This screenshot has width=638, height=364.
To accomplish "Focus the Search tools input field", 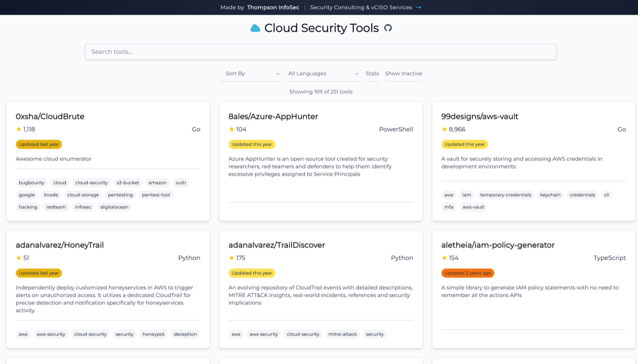I will 321,52.
